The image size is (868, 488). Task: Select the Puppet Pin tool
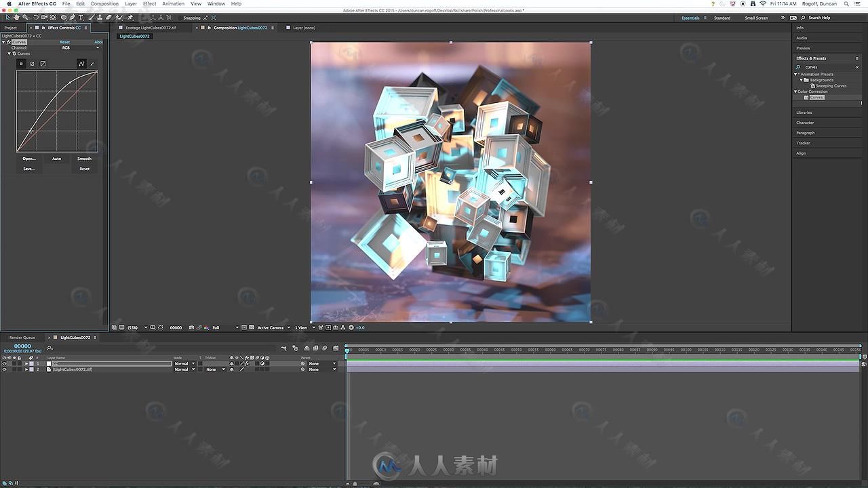click(130, 17)
